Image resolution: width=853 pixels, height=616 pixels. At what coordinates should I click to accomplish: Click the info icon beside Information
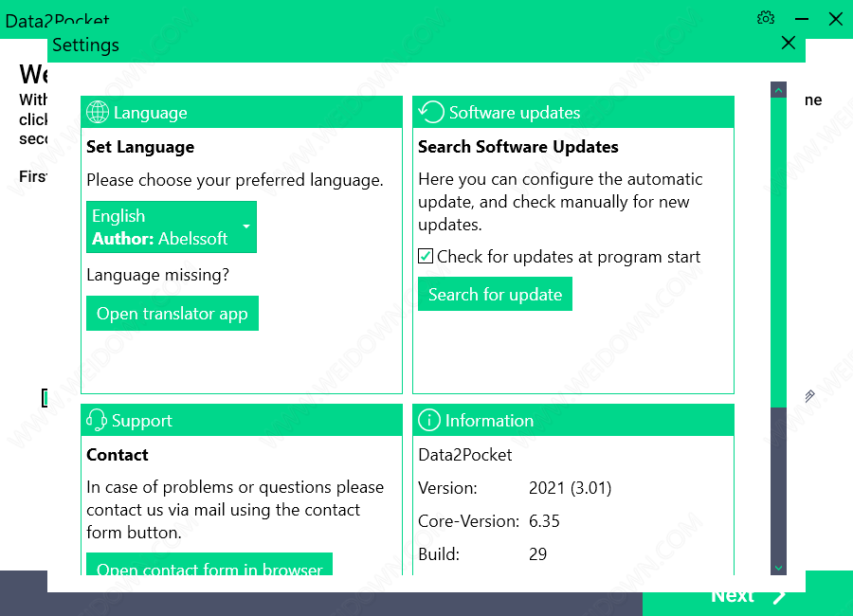pyautogui.click(x=429, y=421)
